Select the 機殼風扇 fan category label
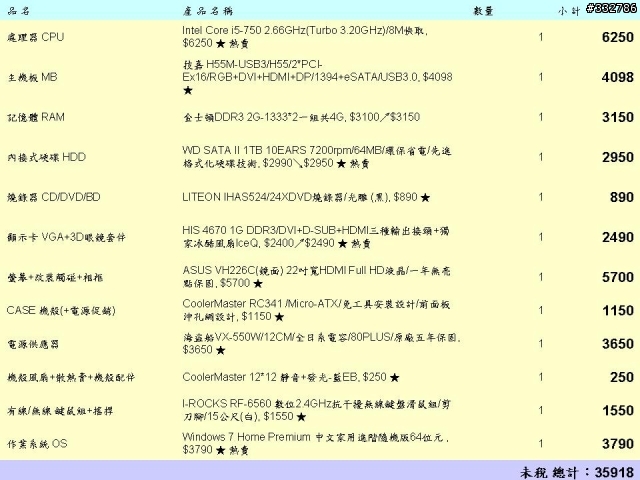 [71, 377]
